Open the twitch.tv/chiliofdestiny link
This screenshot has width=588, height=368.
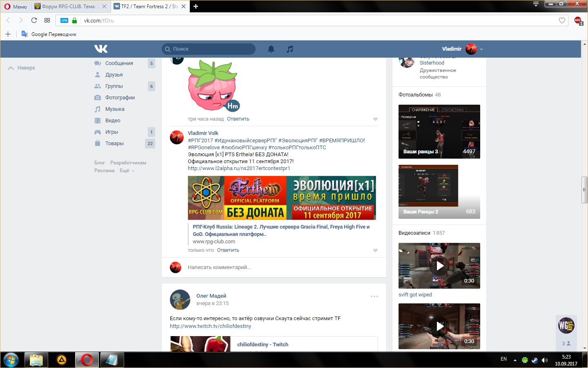(x=210, y=326)
